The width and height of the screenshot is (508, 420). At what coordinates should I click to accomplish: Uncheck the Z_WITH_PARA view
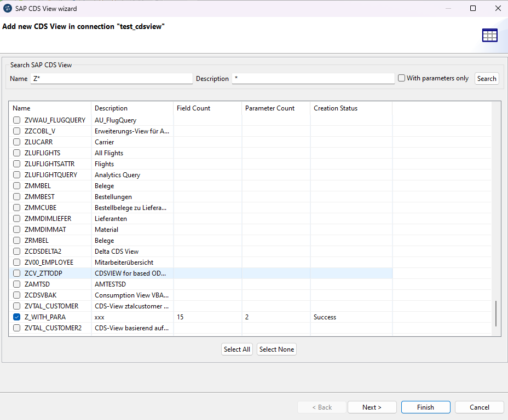click(x=16, y=317)
